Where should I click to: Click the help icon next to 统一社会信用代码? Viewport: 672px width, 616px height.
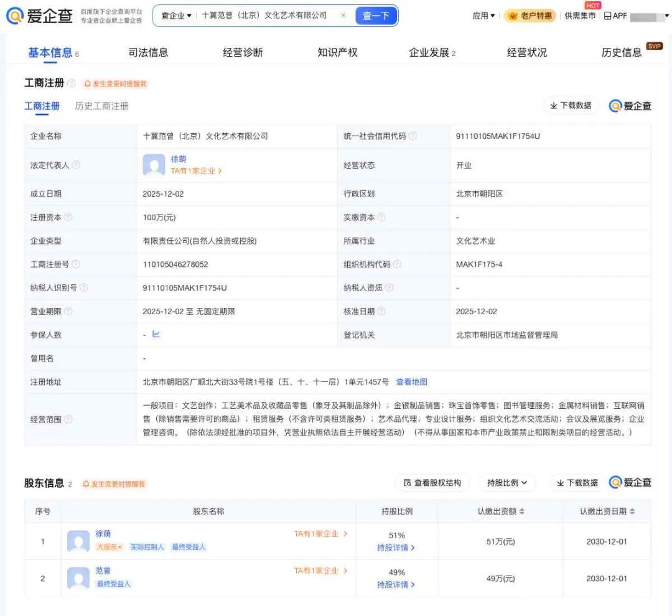(x=413, y=136)
